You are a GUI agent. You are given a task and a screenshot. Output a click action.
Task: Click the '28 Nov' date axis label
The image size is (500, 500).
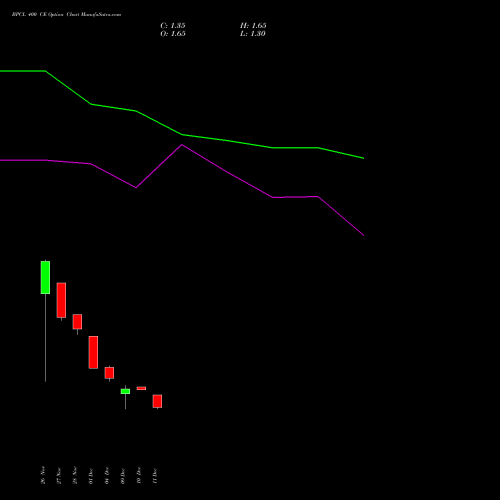(75, 475)
